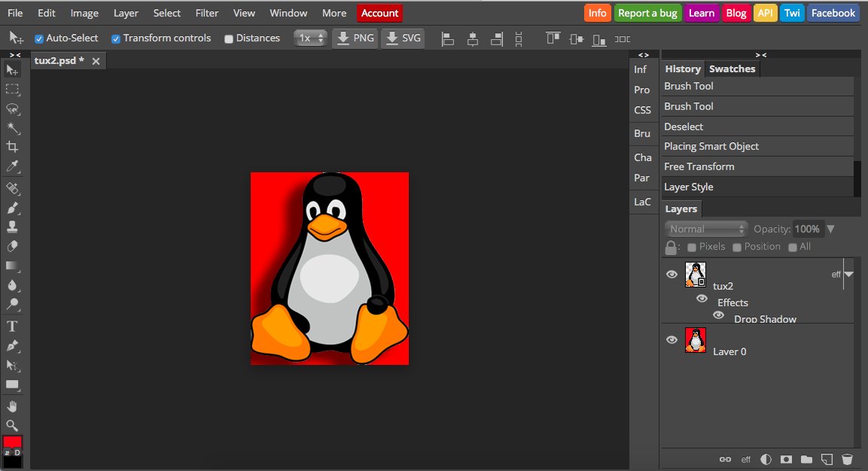
Task: Hide the Drop Shadow effect
Action: (x=718, y=315)
